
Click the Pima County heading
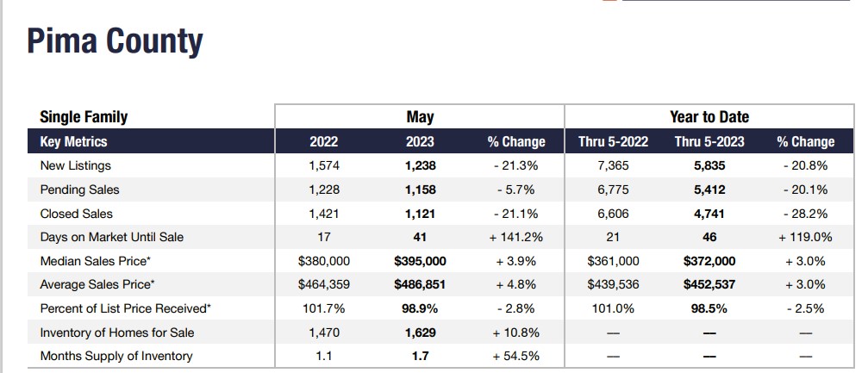(115, 41)
